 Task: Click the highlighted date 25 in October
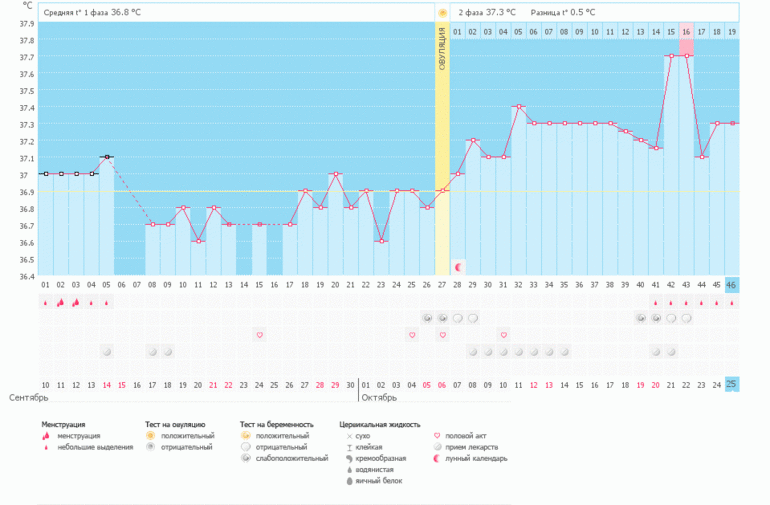(731, 385)
